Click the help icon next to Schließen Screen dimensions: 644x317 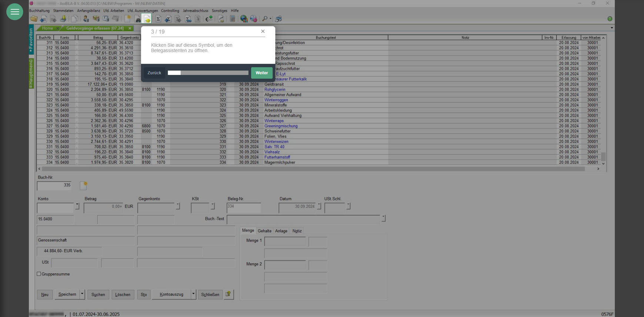228,294
